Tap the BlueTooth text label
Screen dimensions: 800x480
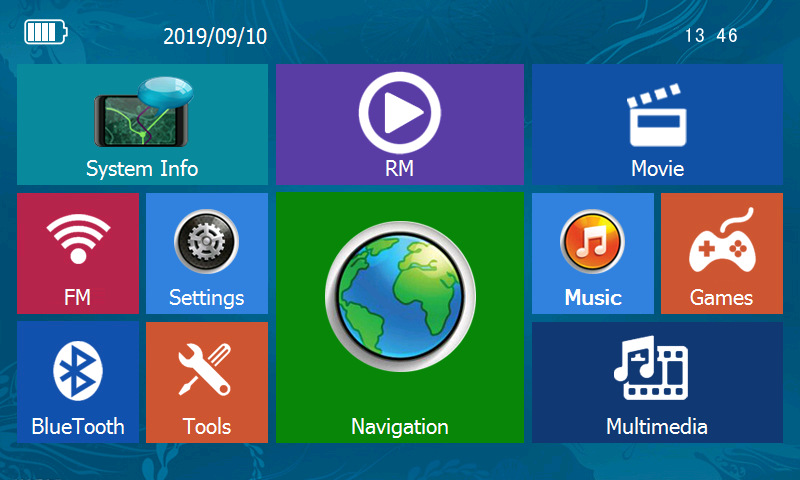78,426
